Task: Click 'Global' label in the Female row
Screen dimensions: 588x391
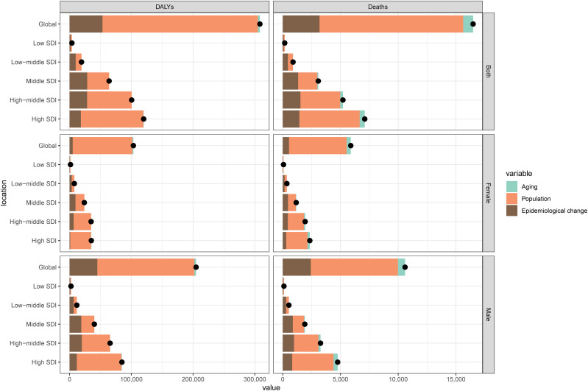Action: [x=47, y=146]
